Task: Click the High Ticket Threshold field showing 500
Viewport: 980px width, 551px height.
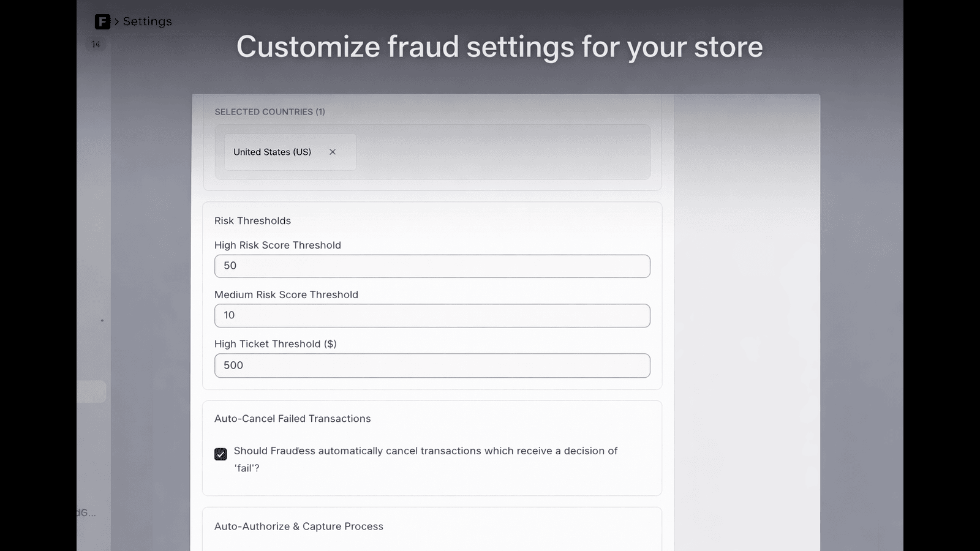Action: pyautogui.click(x=432, y=365)
